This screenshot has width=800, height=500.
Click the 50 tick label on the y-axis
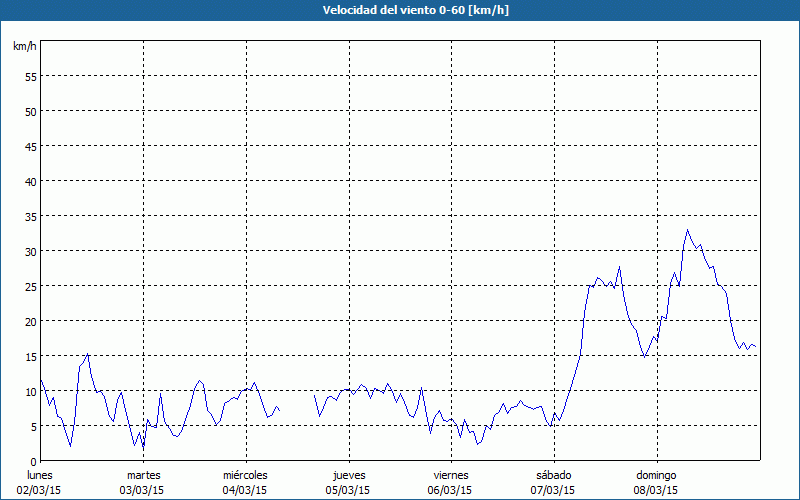pyautogui.click(x=30, y=111)
